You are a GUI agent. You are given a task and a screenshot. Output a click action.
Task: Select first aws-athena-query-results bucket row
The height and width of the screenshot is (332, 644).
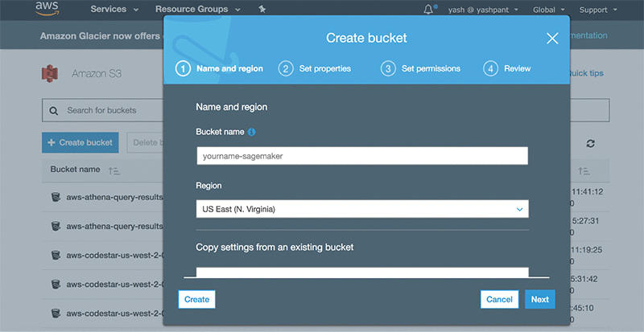pos(103,198)
